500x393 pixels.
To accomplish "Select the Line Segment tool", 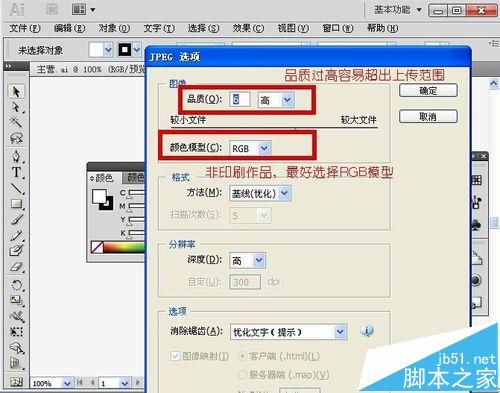I will coord(16,188).
